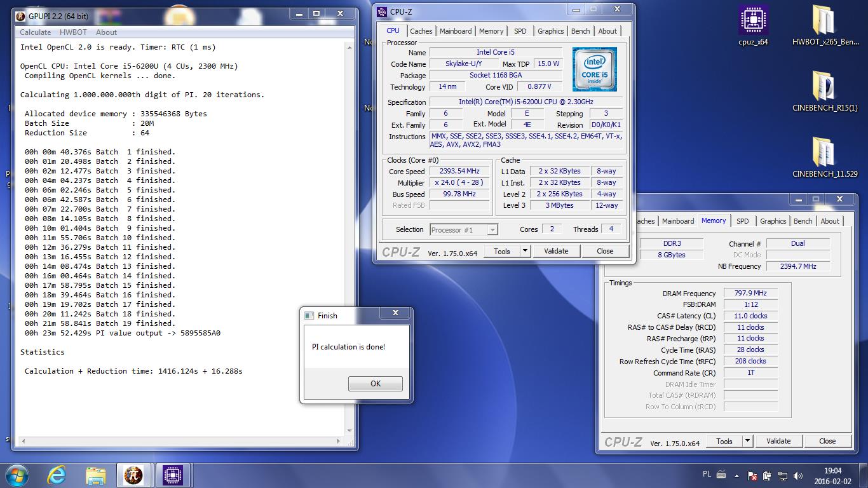This screenshot has height=488, width=868.
Task: Show hidden tray icons arrow
Action: (x=738, y=475)
